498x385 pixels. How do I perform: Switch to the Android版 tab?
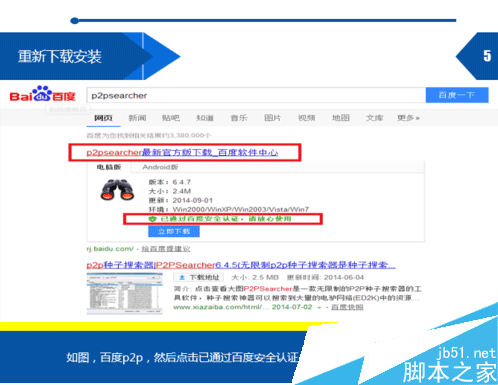click(x=160, y=167)
